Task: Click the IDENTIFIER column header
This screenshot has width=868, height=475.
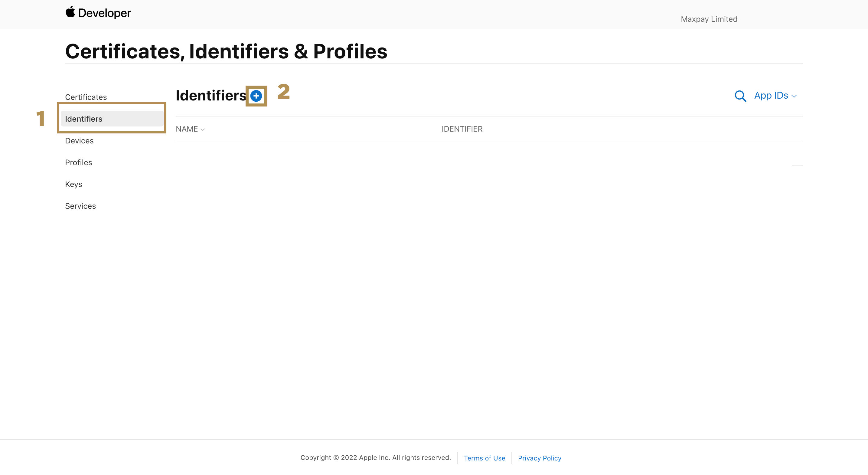Action: (462, 129)
